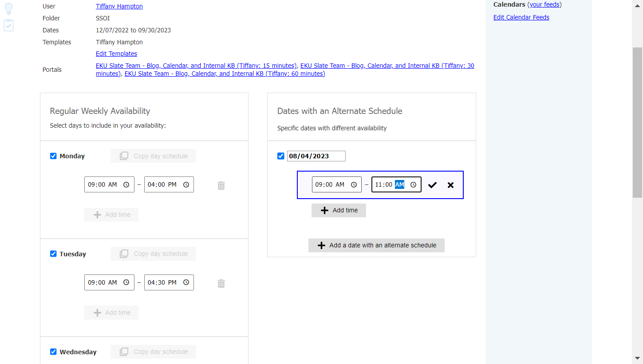
Task: Open clock picker for alternate 09:00 AM
Action: click(354, 184)
